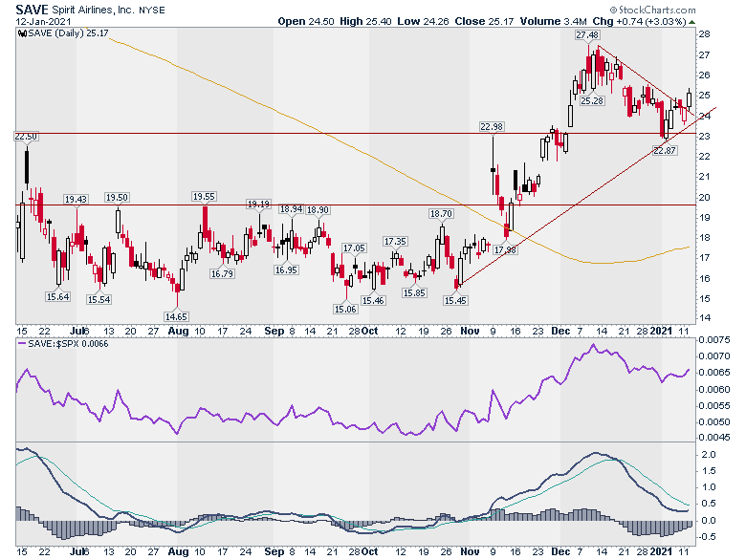
Task: Click the 2.0 tick on MACD axis
Action: point(709,455)
